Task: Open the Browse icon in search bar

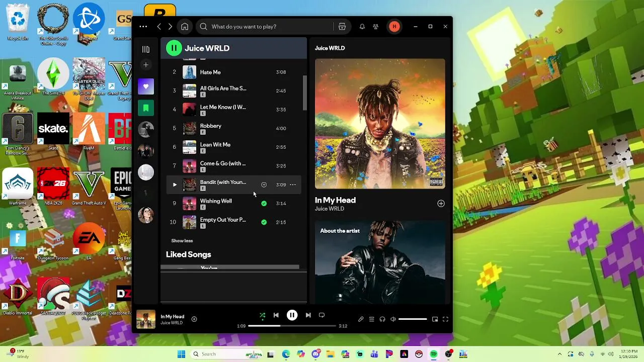Action: click(342, 27)
